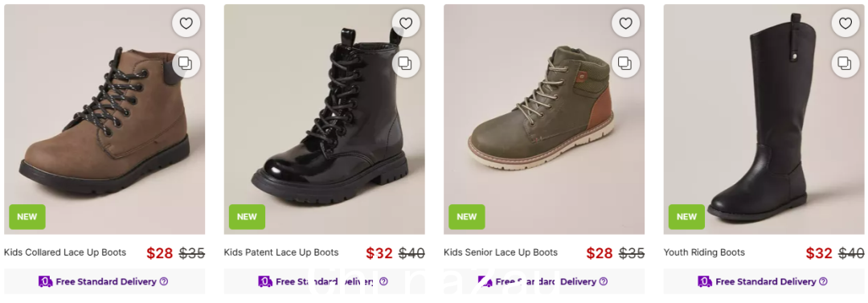Favorite the Kids Patent Lace Up Boots
The image size is (868, 303).
406,23
